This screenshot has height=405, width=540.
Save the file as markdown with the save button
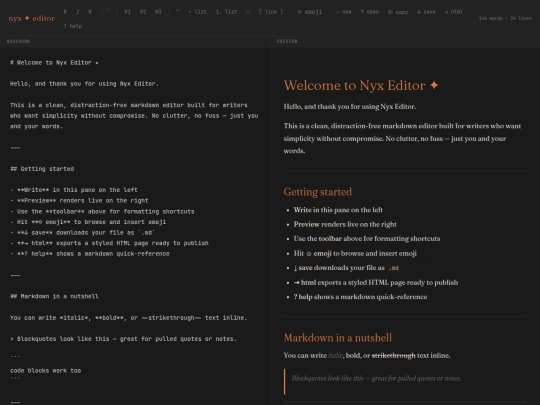pyautogui.click(x=426, y=12)
